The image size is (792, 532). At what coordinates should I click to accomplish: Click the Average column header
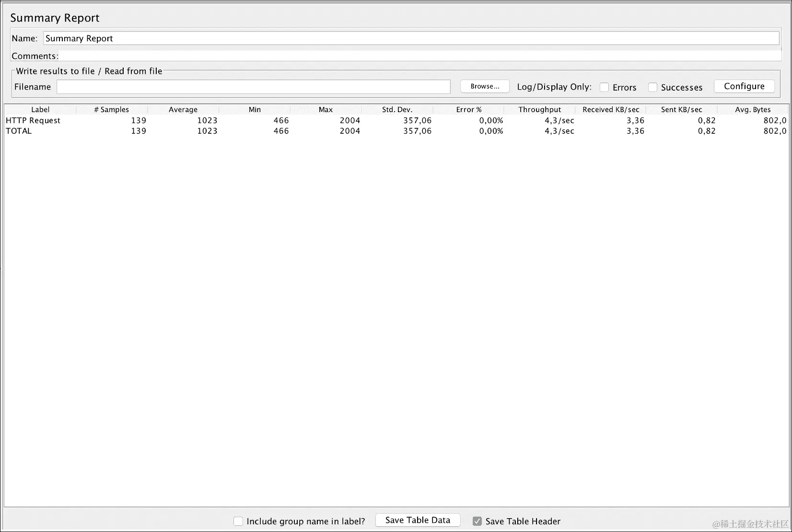183,110
